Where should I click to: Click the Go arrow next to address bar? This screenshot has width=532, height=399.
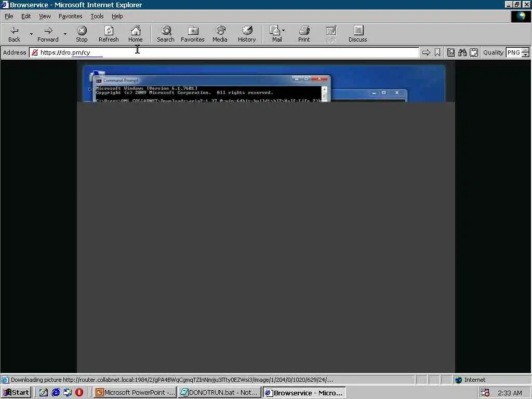(x=426, y=52)
